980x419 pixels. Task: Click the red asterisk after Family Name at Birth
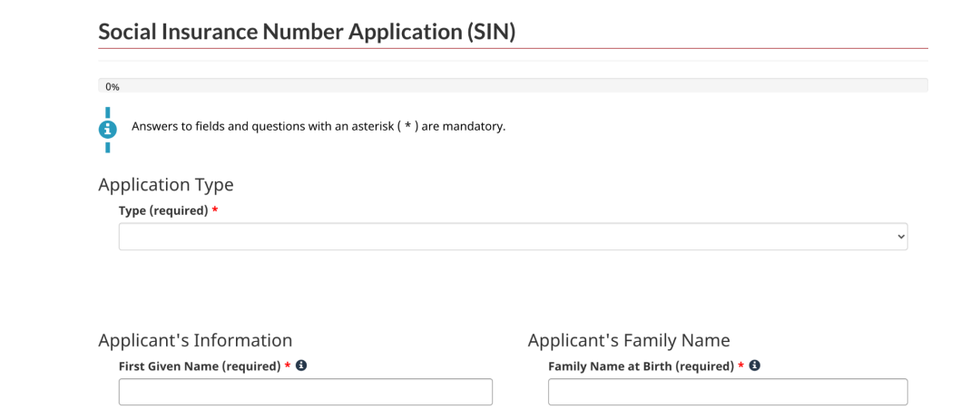pos(740,365)
